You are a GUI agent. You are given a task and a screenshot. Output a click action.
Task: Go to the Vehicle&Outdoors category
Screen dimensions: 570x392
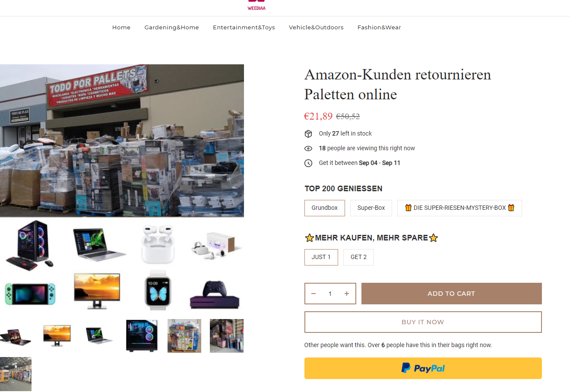coord(316,27)
